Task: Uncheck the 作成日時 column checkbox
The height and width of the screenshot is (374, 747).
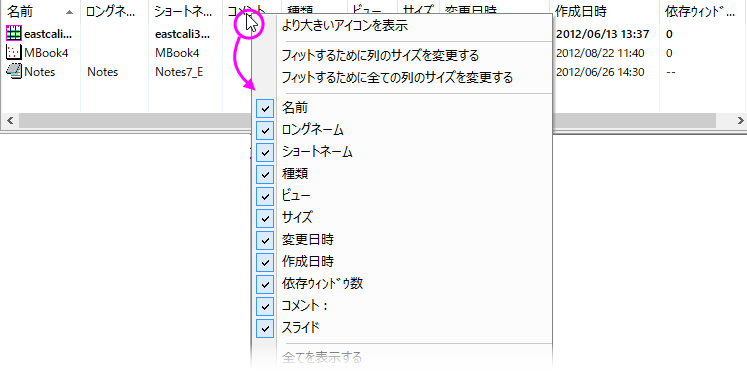Action: (x=265, y=262)
